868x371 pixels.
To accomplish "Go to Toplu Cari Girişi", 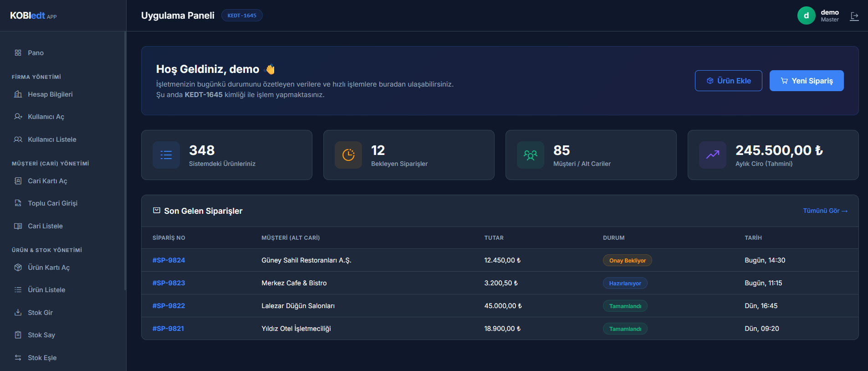I will [52, 203].
